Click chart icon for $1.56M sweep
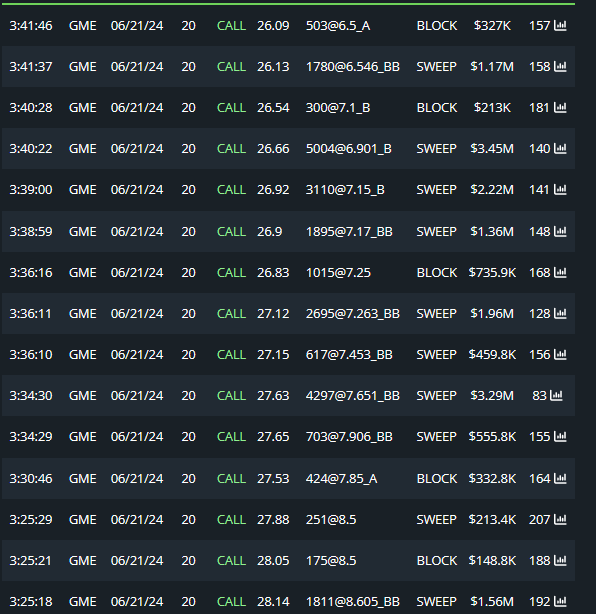The image size is (596, 614). click(560, 601)
